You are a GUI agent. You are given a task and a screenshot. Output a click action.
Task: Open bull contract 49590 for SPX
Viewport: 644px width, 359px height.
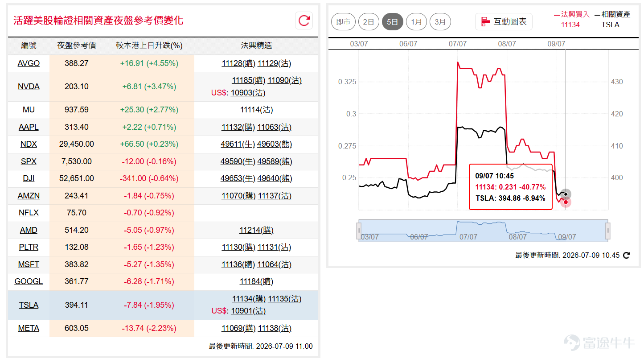(238, 161)
